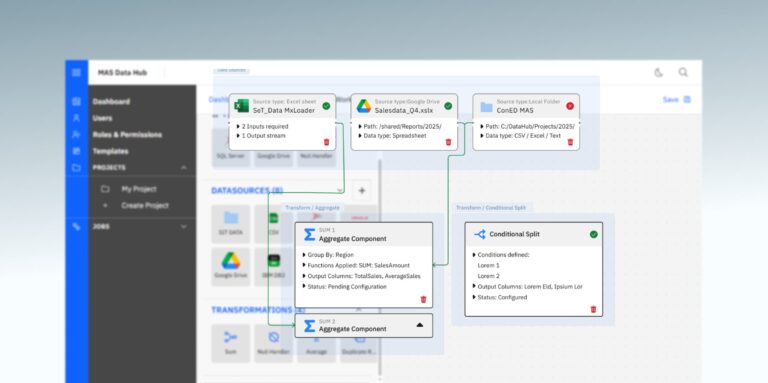Viewport: 768px width, 383px height.
Task: Expand the collapsed SUM 2 Aggregate Component
Action: [420, 325]
